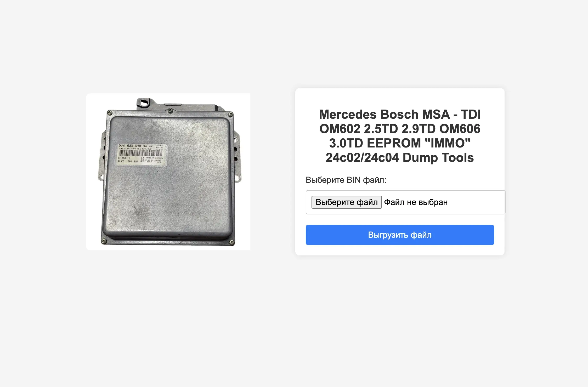Click the barcode on the ECU label

[141, 153]
